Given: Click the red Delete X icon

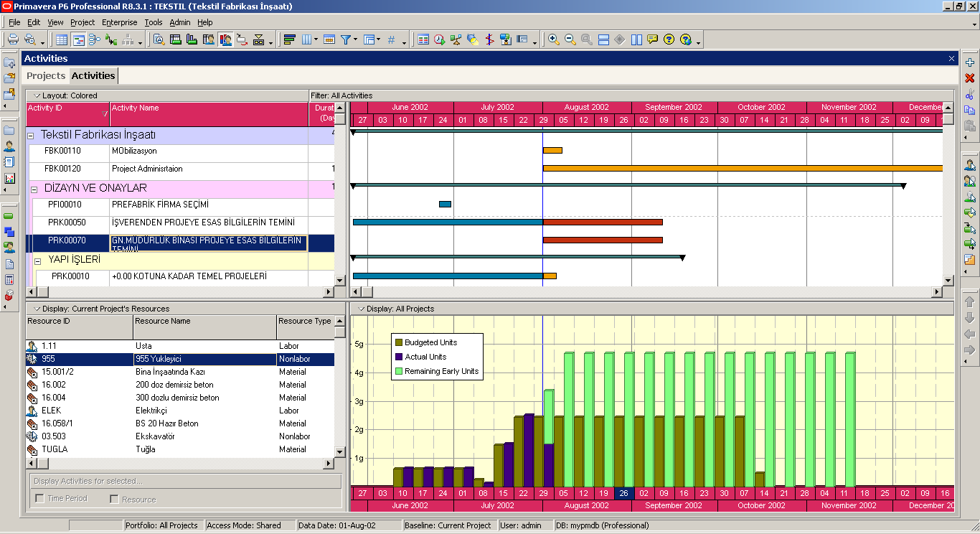Looking at the screenshot, I should 970,78.
